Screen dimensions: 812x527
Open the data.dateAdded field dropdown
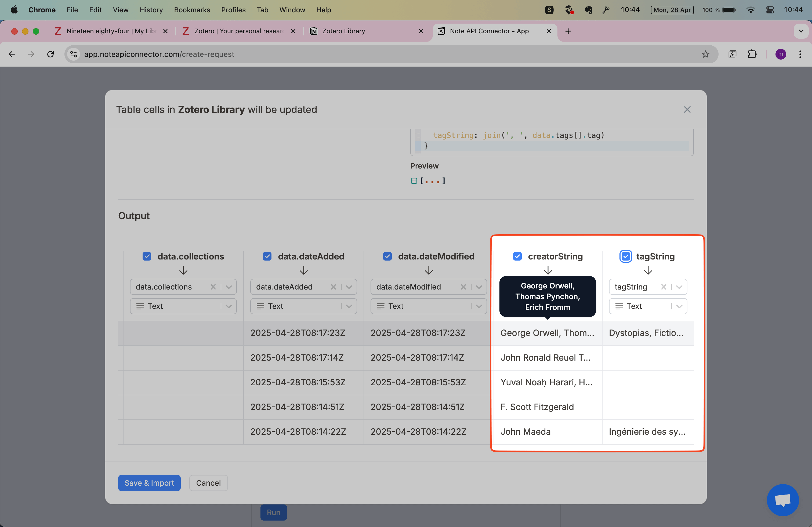[349, 287]
